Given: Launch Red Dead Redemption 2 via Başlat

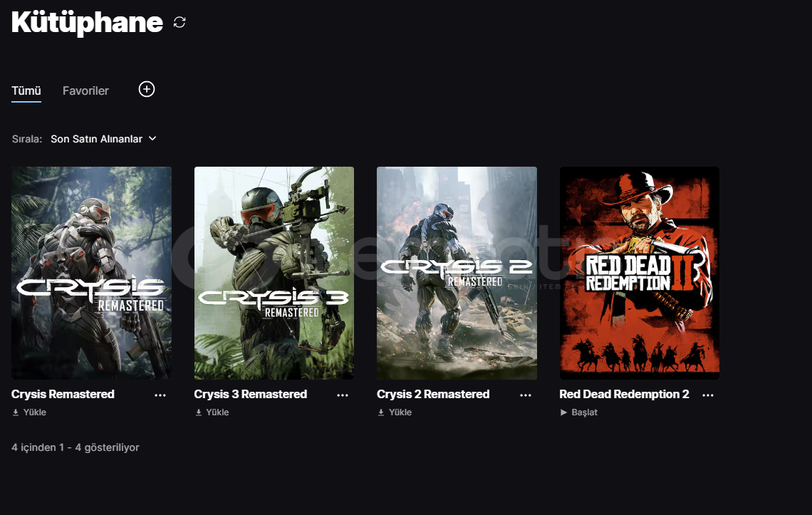Looking at the screenshot, I should click(579, 412).
